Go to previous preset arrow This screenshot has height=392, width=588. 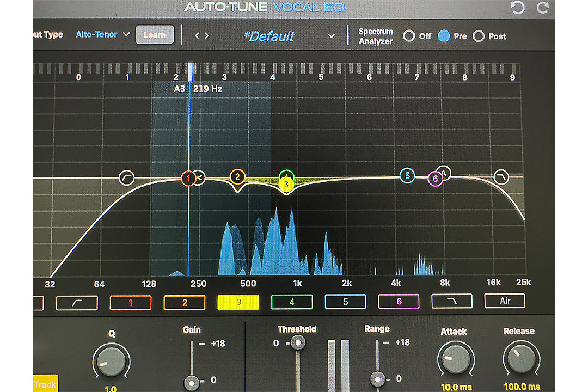[197, 36]
